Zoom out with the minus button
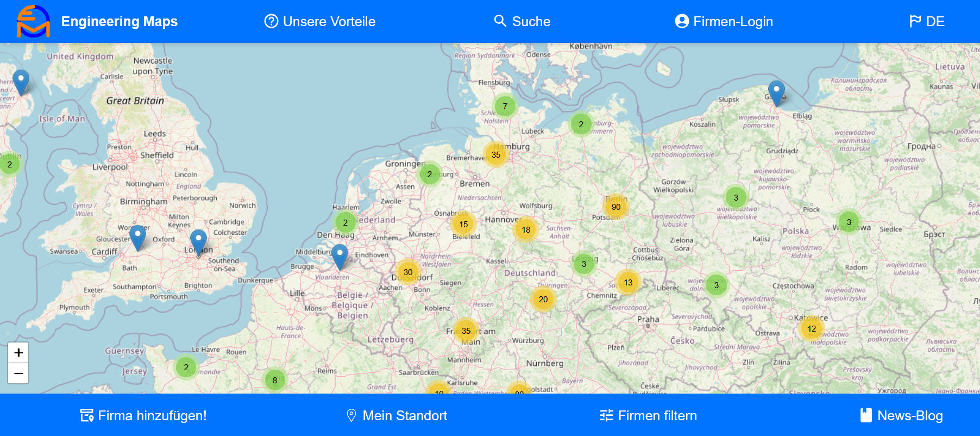The width and height of the screenshot is (980, 436). [18, 373]
